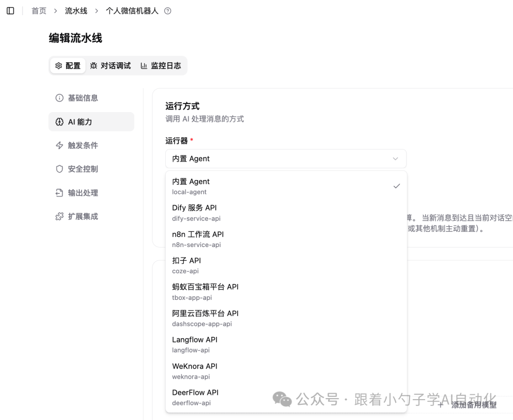Go to 首页 breadcrumb
Viewport: 513px width, 420px height.
click(39, 11)
